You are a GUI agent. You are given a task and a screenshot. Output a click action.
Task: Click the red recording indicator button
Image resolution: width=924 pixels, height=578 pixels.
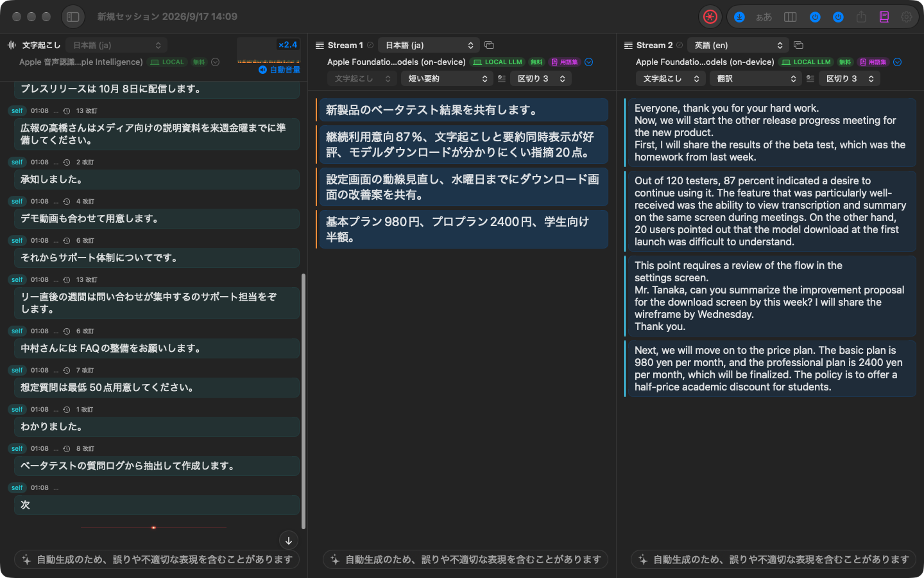click(710, 17)
